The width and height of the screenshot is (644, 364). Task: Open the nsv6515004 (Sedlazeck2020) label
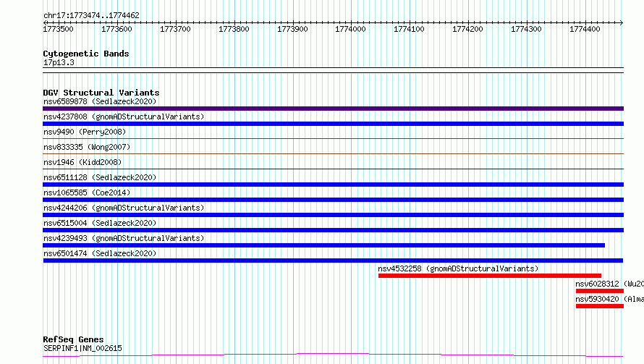tap(100, 223)
